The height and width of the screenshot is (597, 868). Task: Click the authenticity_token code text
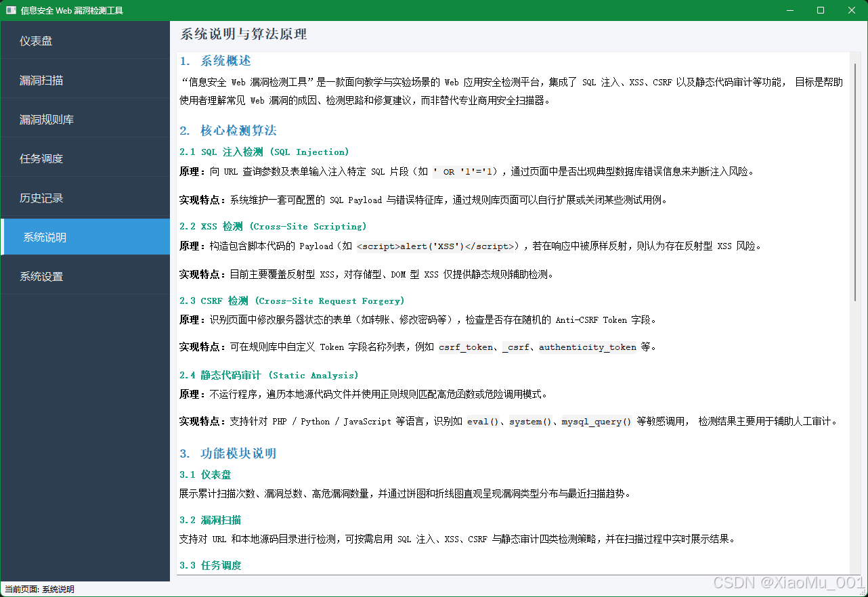(x=588, y=347)
